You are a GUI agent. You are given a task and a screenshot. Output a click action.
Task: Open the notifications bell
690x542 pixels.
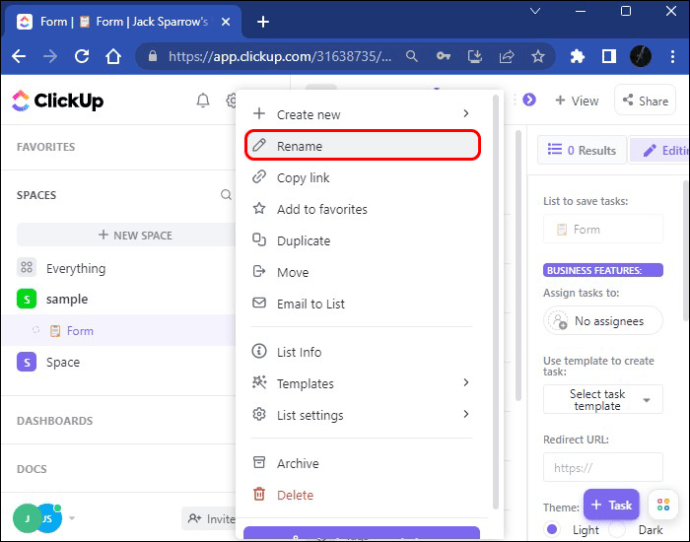pyautogui.click(x=203, y=101)
